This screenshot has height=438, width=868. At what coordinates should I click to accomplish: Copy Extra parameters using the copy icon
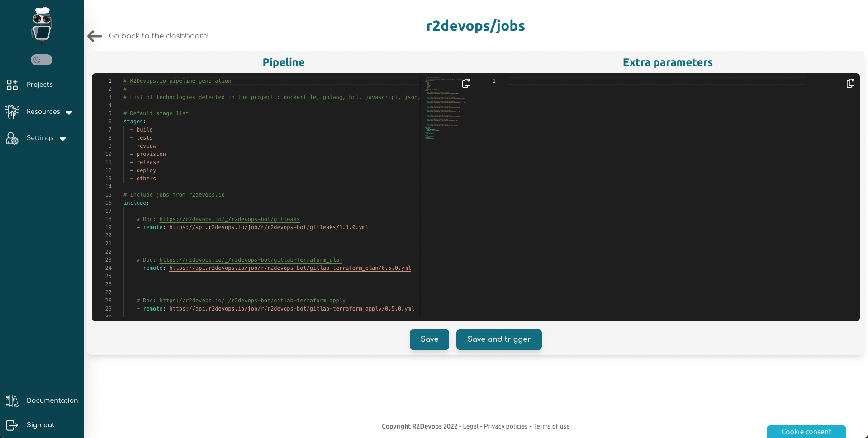pos(850,83)
